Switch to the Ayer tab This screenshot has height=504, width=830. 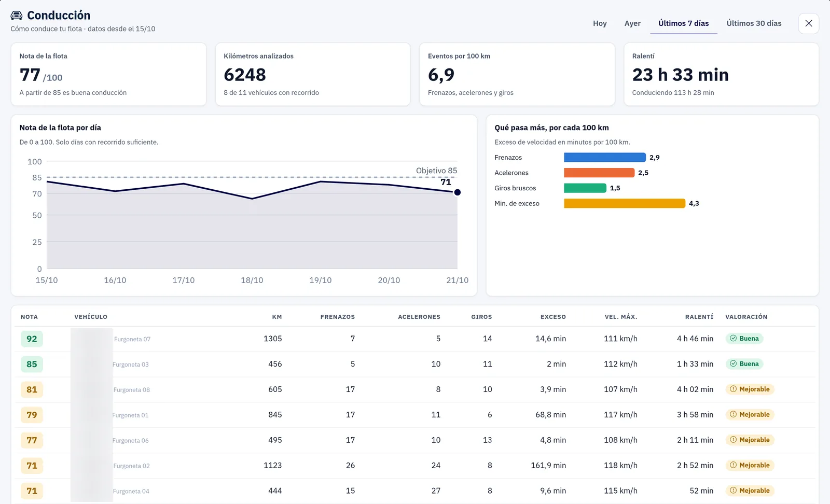pyautogui.click(x=632, y=23)
